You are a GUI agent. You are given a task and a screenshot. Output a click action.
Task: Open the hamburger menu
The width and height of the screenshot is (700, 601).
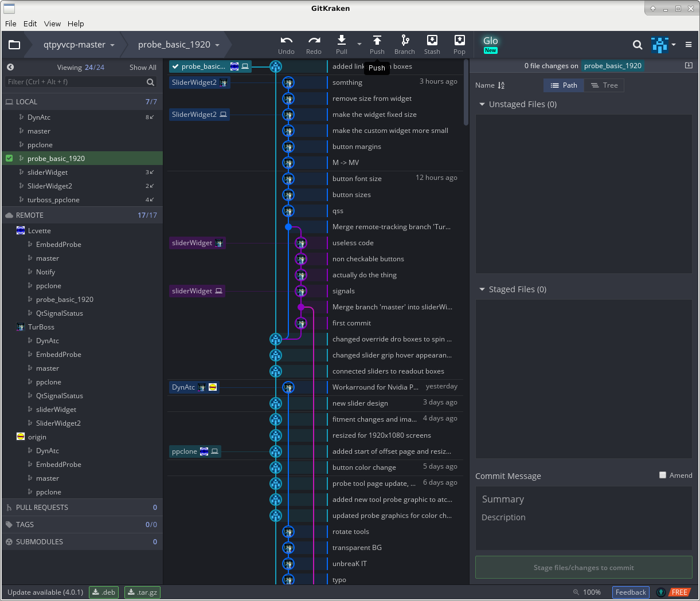[689, 45]
